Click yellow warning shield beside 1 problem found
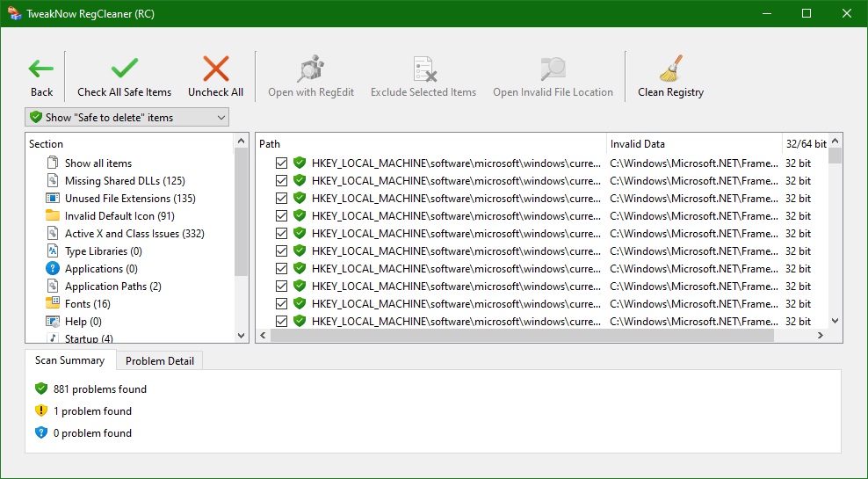868x479 pixels. click(x=41, y=411)
